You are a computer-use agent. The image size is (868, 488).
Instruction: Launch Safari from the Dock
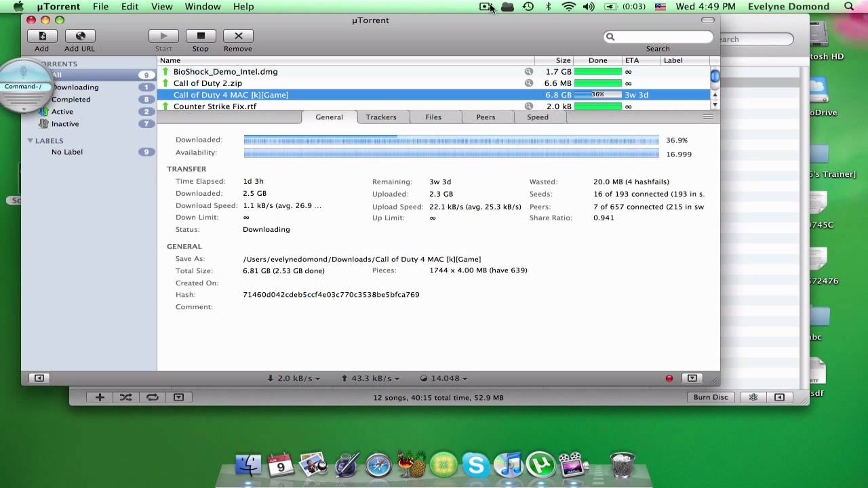tap(378, 465)
